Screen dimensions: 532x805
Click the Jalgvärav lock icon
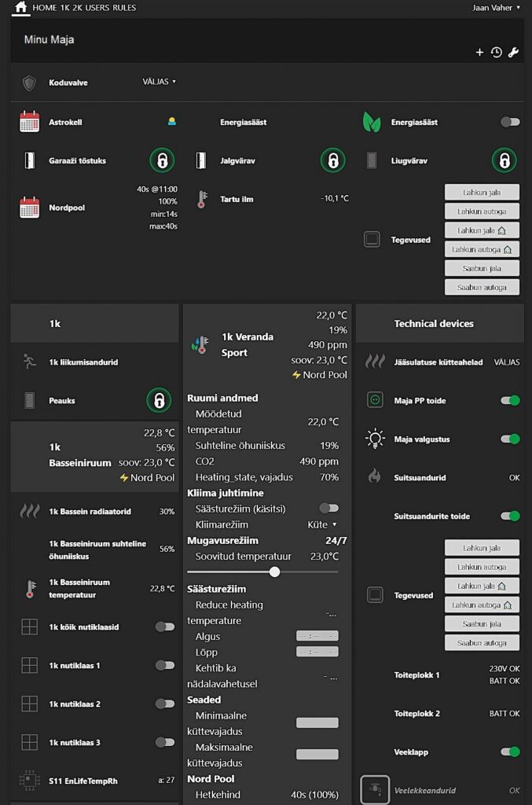(x=332, y=160)
